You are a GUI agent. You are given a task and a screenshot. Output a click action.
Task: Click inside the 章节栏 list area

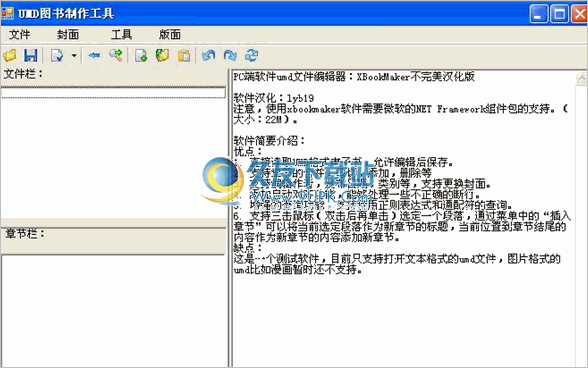(114, 311)
